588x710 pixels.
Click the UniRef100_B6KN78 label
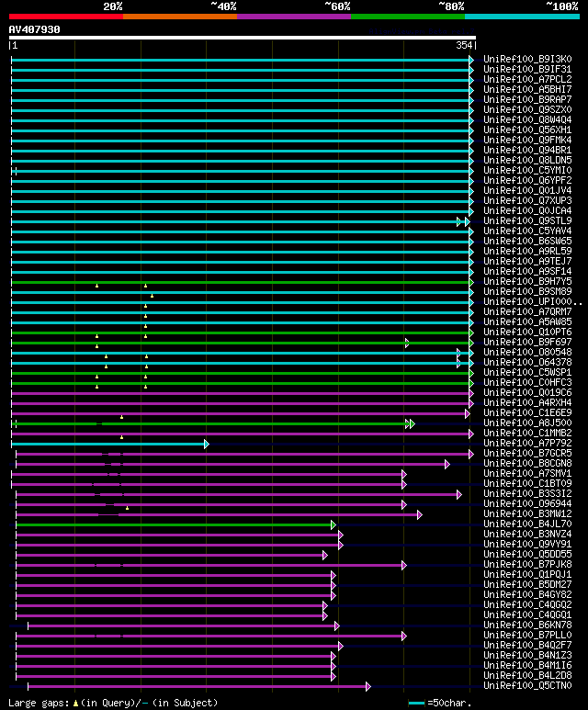[527, 625]
